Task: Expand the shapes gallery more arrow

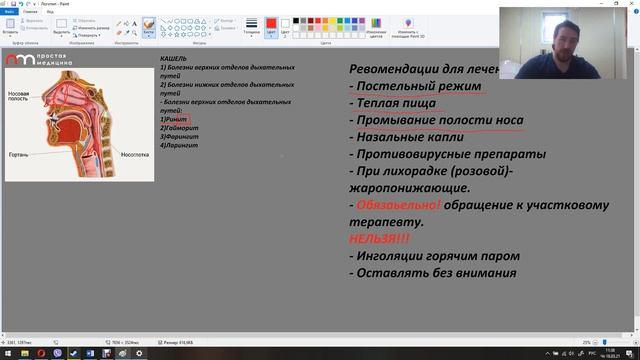Action: point(210,35)
